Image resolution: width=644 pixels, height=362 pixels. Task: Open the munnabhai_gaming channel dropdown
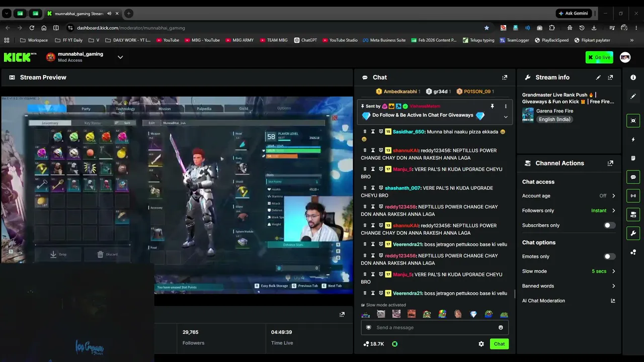coord(120,57)
